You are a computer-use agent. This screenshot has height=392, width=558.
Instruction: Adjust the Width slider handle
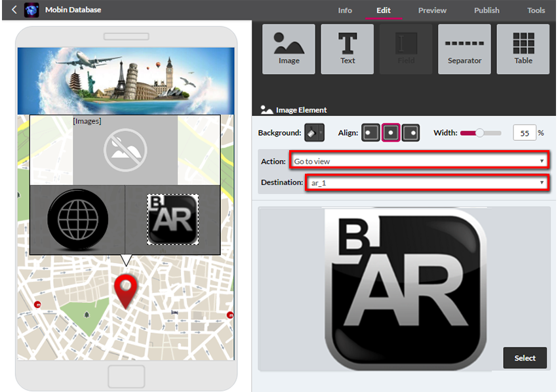480,133
